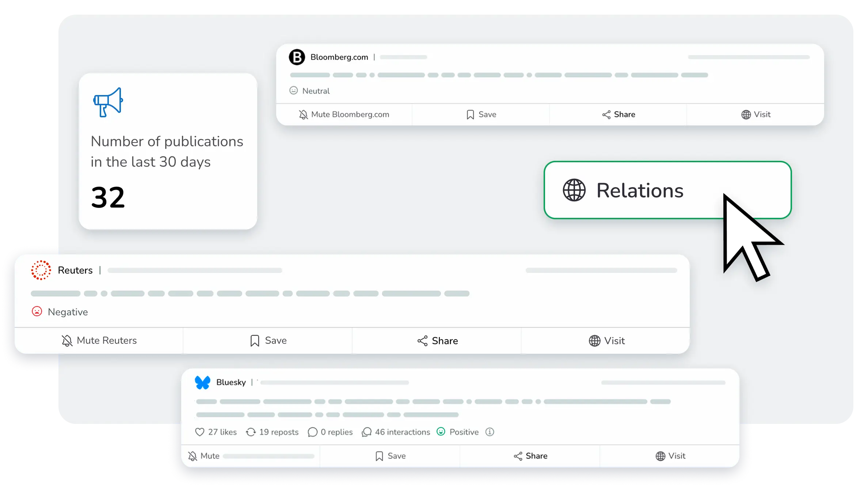Save the Reuters mention

(268, 341)
